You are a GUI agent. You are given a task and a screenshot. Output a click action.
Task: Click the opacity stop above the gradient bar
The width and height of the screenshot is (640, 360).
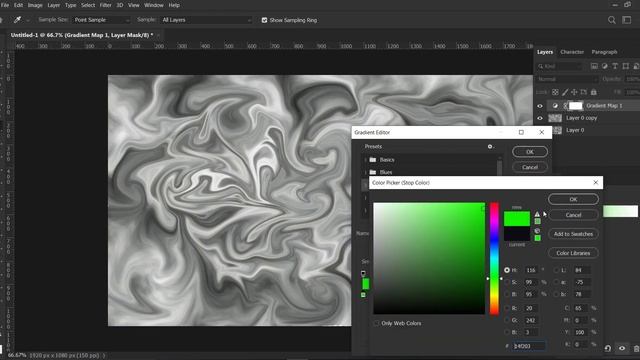click(x=363, y=273)
